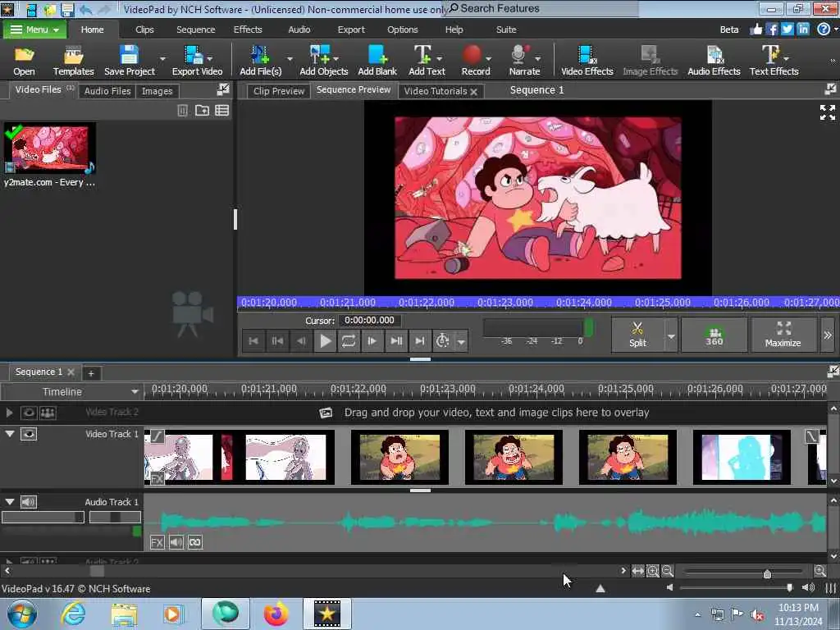Select the y2mate.com video thumbnail
Viewport: 840px width, 630px height.
[x=49, y=148]
